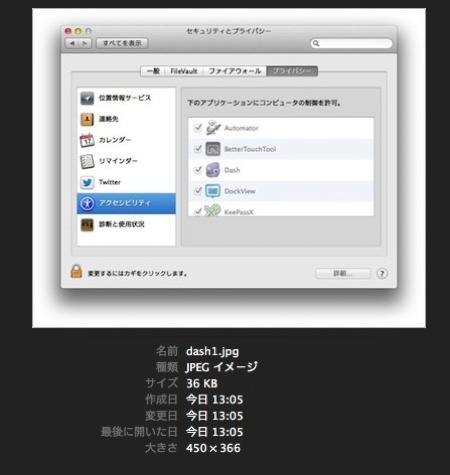
Task: Select the プライバシー (Privacy) tab
Action: pyautogui.click(x=292, y=71)
